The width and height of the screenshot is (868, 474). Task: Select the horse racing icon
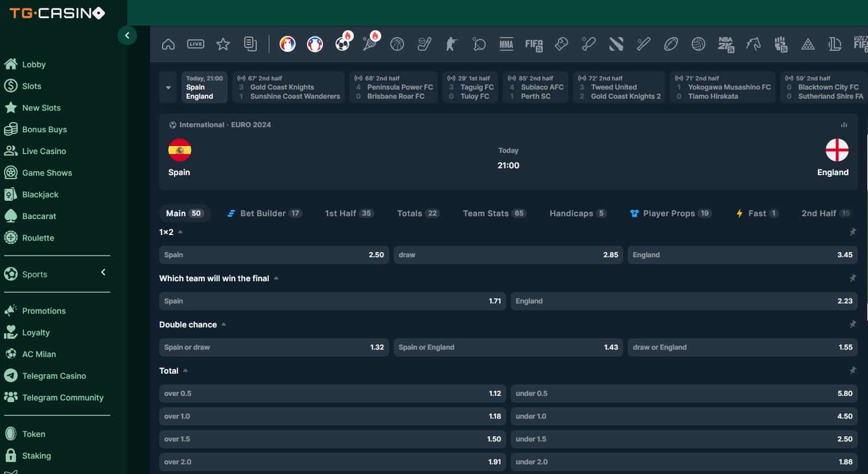click(x=753, y=44)
